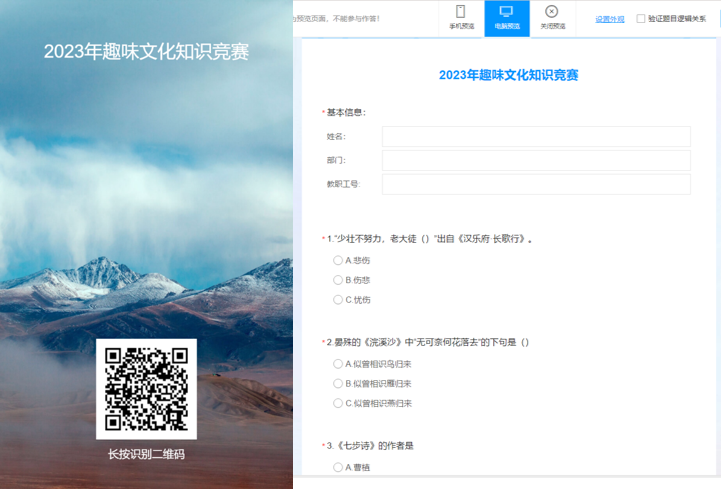
Task: Click the blue form heading 2023年趣味文化知识竞赛
Action: pos(508,75)
